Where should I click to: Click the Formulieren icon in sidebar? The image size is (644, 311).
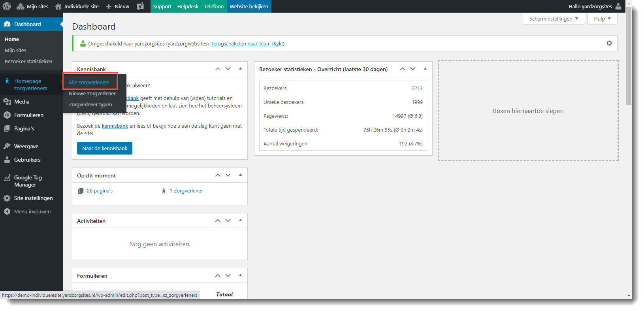pyautogui.click(x=7, y=115)
